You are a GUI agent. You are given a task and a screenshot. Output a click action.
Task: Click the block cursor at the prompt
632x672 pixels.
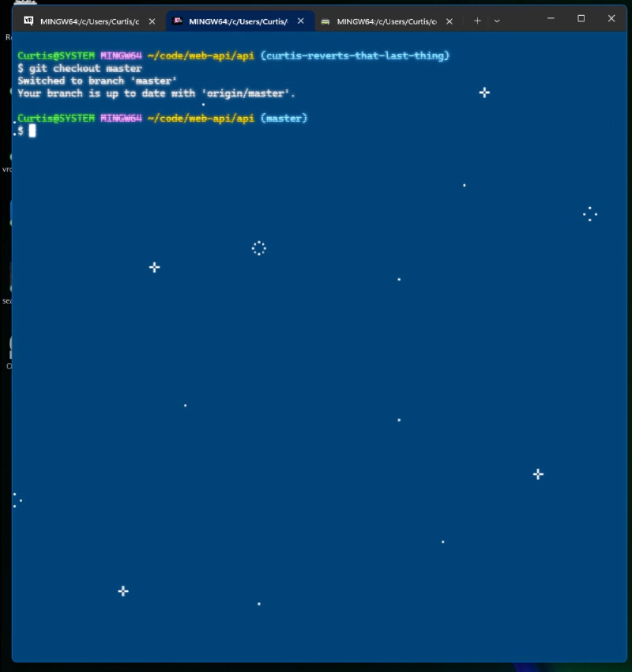[32, 130]
